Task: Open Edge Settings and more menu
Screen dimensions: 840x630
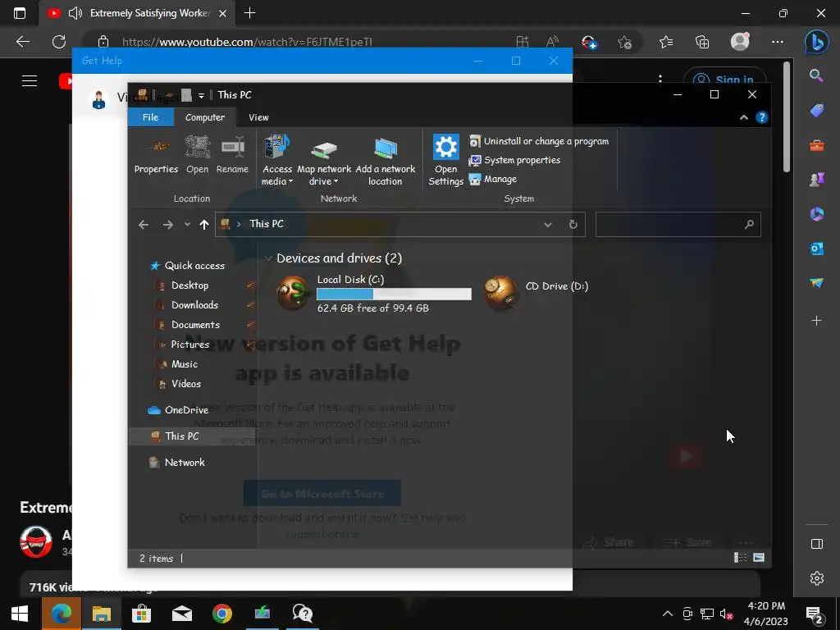Action: tap(778, 42)
